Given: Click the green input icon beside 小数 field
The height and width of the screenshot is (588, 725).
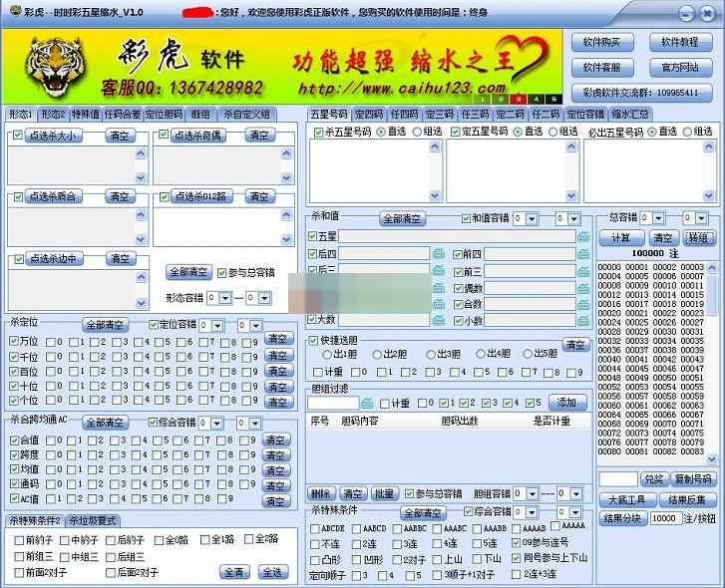Looking at the screenshot, I should pos(585,321).
